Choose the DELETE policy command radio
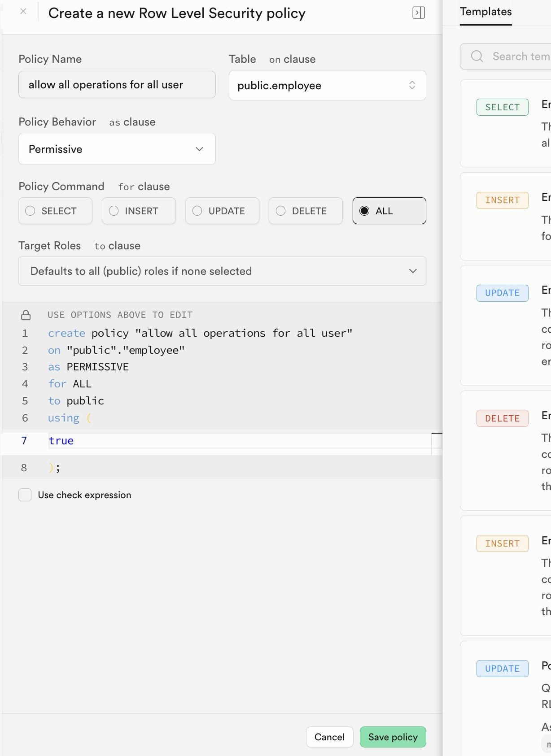551x756 pixels. pyautogui.click(x=281, y=211)
